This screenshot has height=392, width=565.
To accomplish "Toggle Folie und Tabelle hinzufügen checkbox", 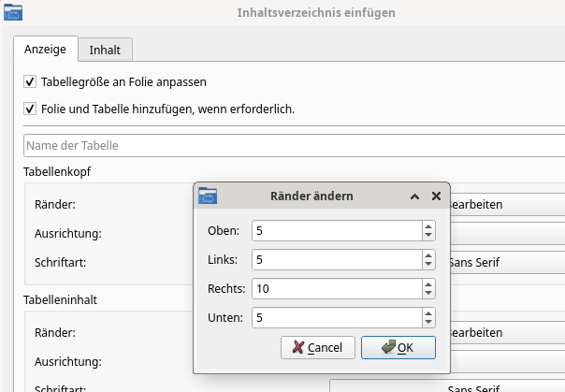I will [x=30, y=109].
